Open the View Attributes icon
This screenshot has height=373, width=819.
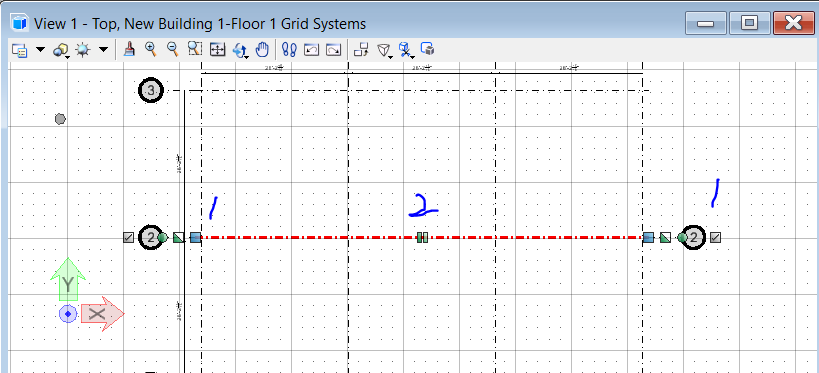coord(20,50)
